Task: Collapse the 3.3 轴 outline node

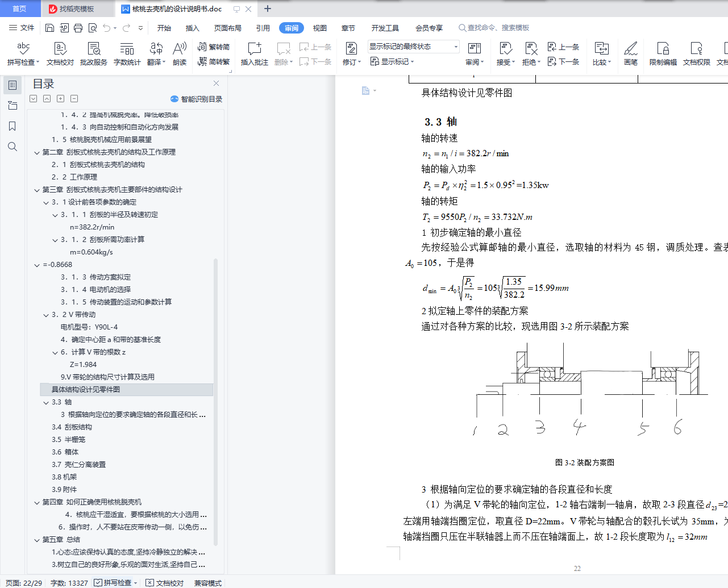Action: (46, 402)
